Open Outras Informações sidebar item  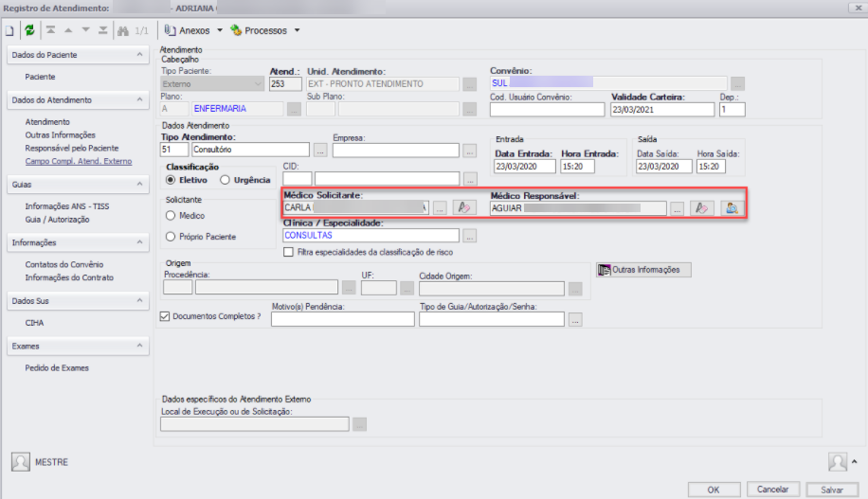(x=61, y=135)
